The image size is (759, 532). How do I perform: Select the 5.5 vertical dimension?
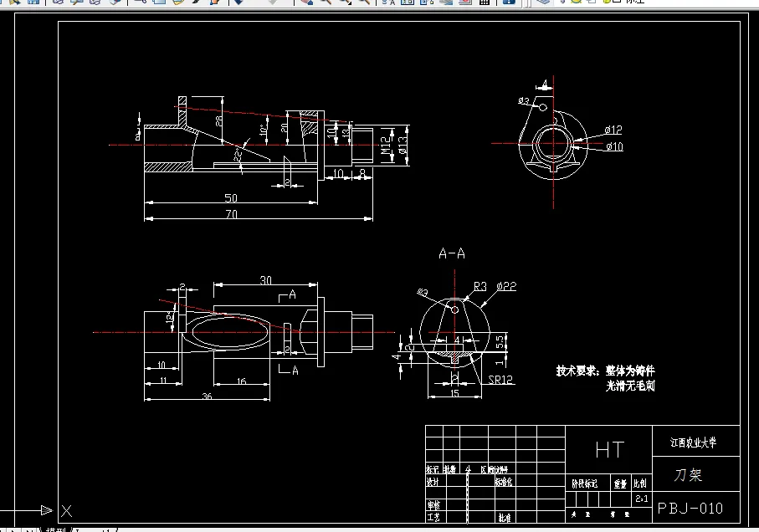(x=500, y=342)
